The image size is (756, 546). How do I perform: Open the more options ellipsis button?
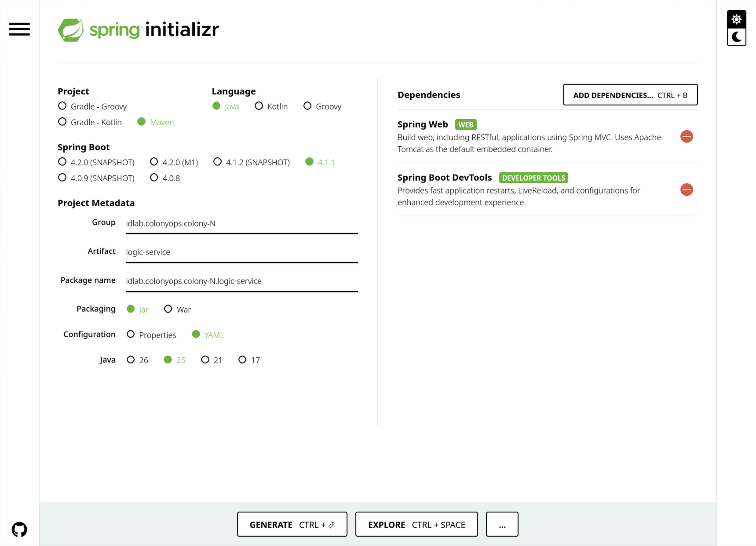click(x=502, y=524)
